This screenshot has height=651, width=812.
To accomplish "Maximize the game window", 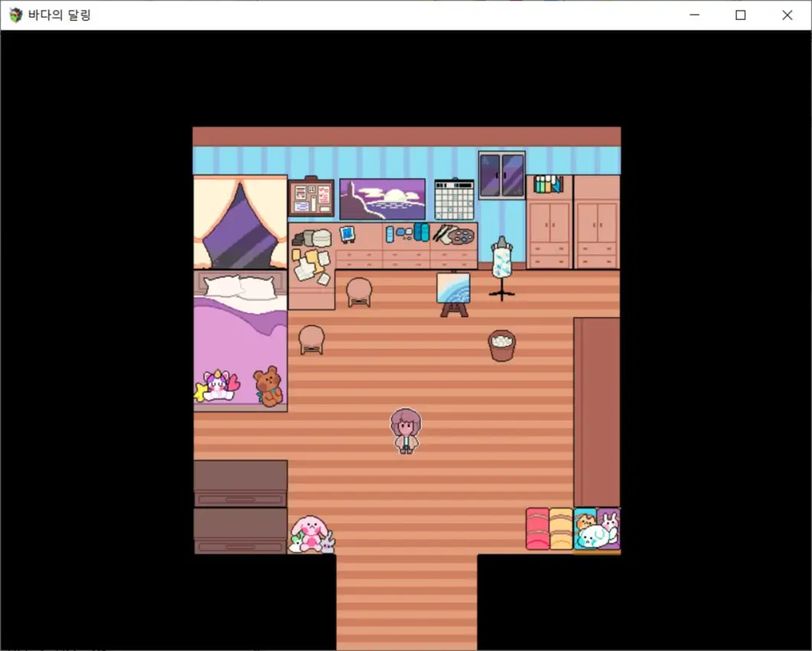I will coord(741,15).
